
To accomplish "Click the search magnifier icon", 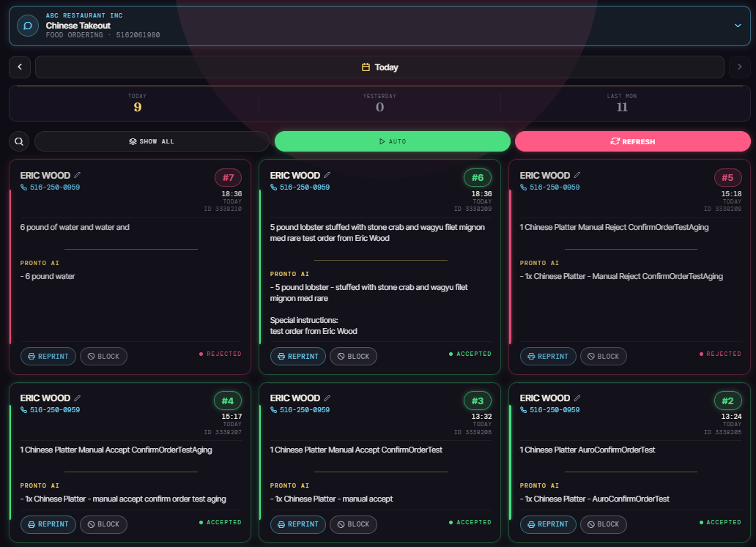I will click(19, 141).
